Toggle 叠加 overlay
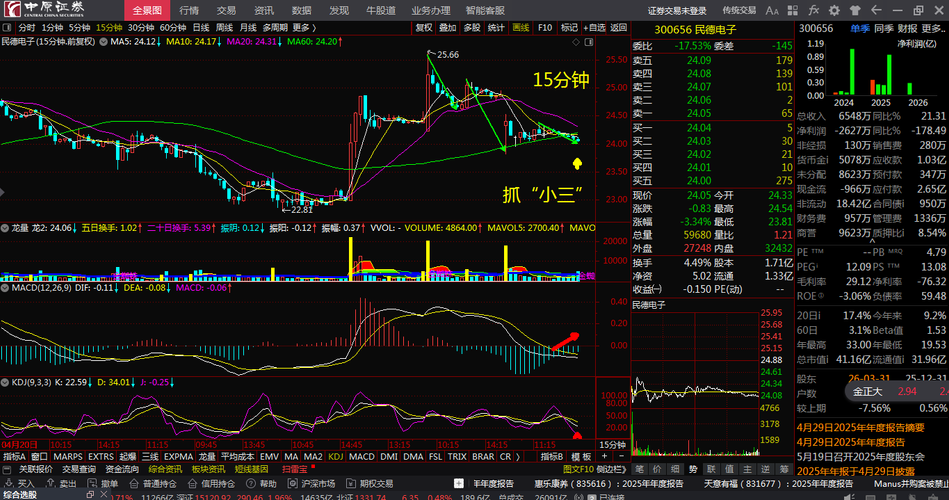Image resolution: width=949 pixels, height=500 pixels. pos(448,27)
